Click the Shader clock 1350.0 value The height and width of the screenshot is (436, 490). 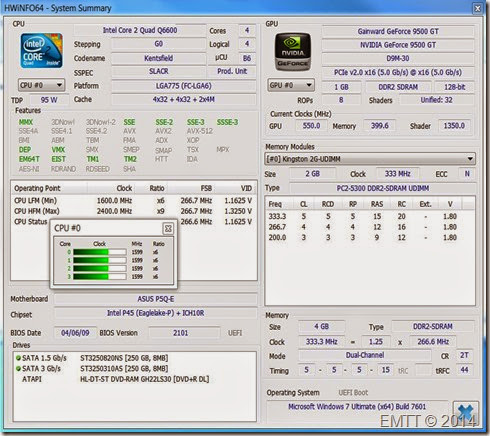pos(454,126)
